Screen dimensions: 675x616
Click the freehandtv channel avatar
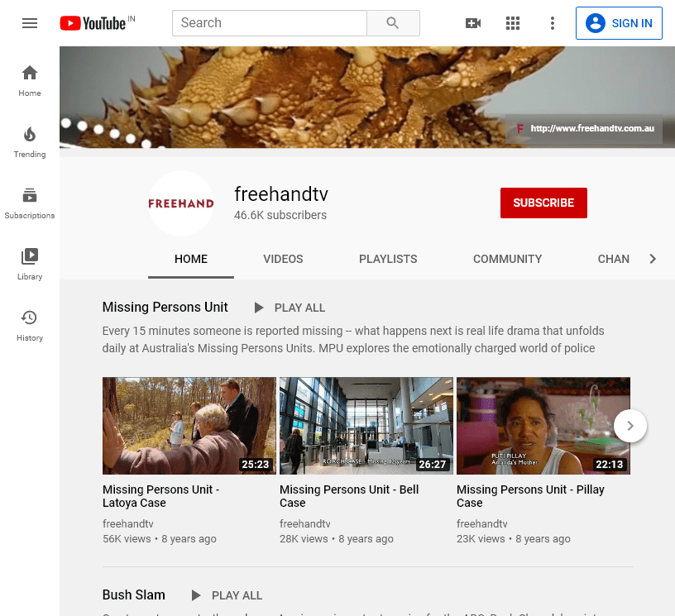[181, 203]
